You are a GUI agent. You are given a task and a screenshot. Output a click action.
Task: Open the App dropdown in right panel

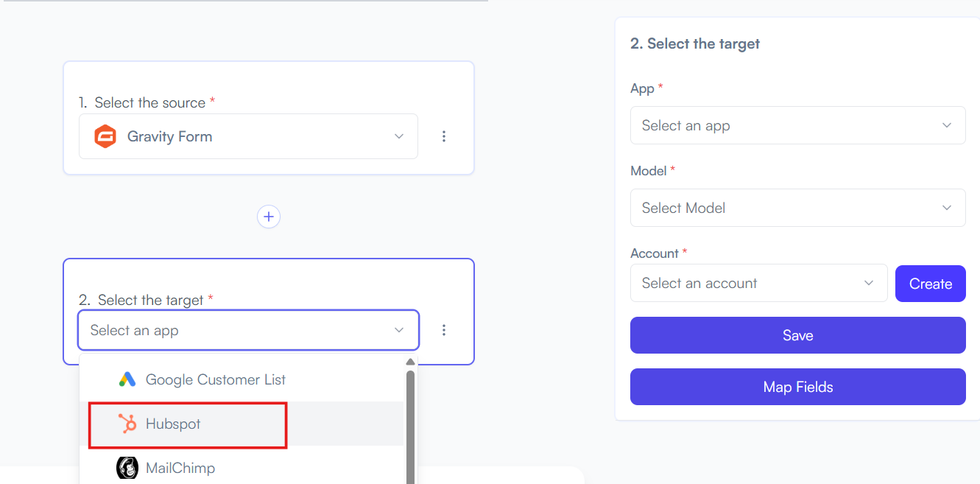coord(797,125)
